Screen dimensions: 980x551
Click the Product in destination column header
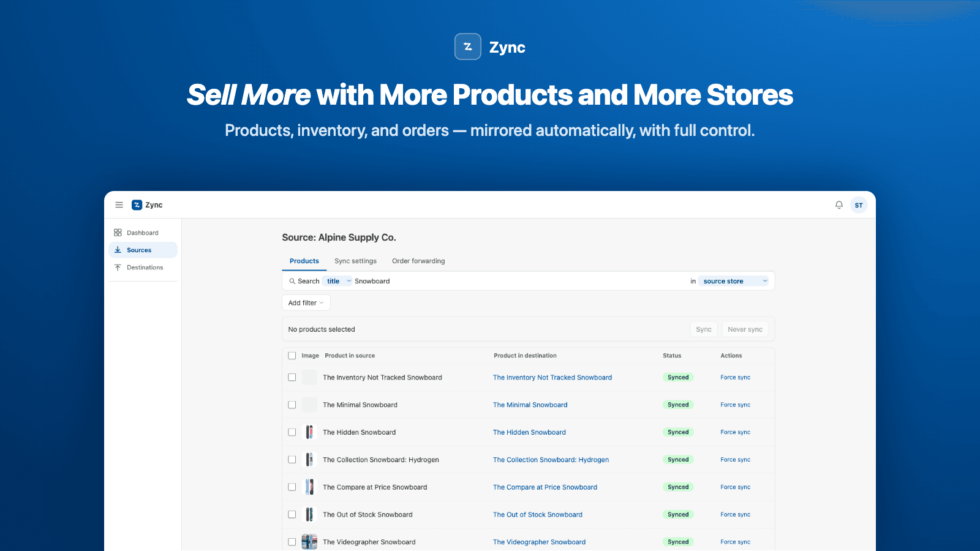point(525,356)
